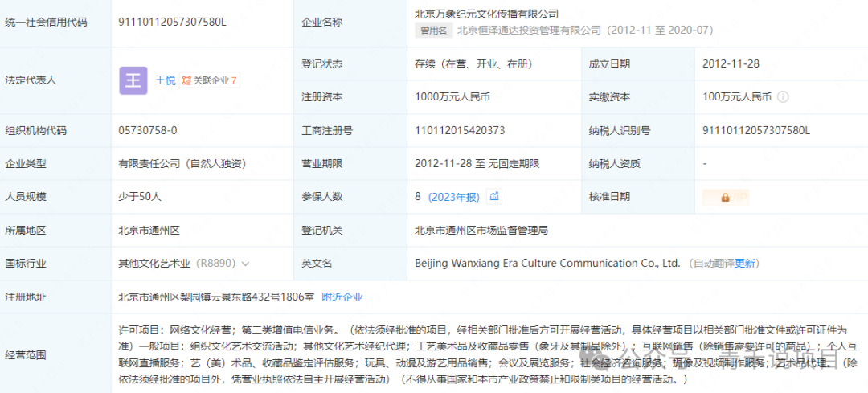Select status text 存续（在营、开业、在册）

click(473, 64)
